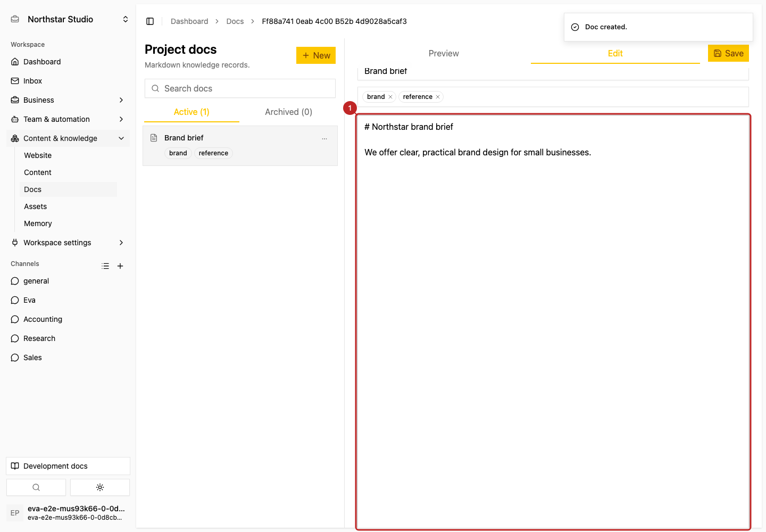Screen dimensions: 766x532
Task: Open the Memory sub-item
Action: pos(68,223)
